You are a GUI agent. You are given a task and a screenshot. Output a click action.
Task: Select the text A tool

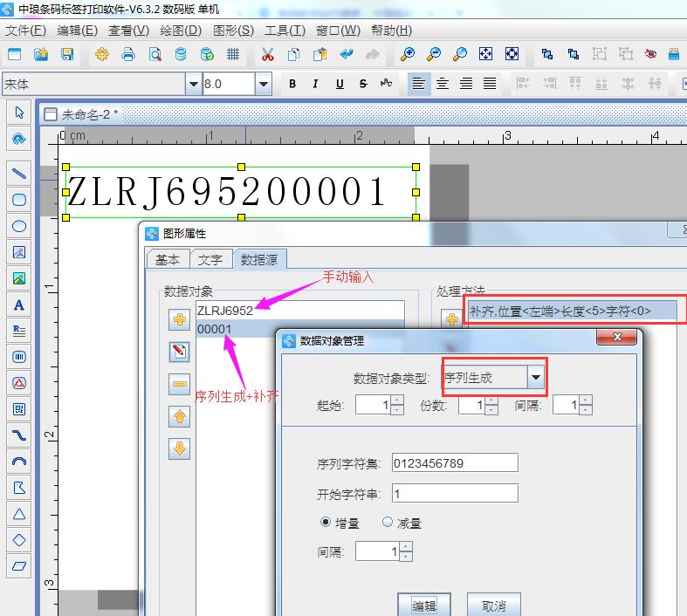point(19,305)
